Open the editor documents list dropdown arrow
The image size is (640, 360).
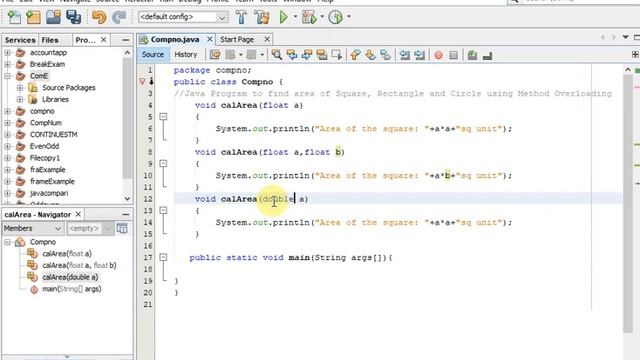pyautogui.click(x=625, y=37)
